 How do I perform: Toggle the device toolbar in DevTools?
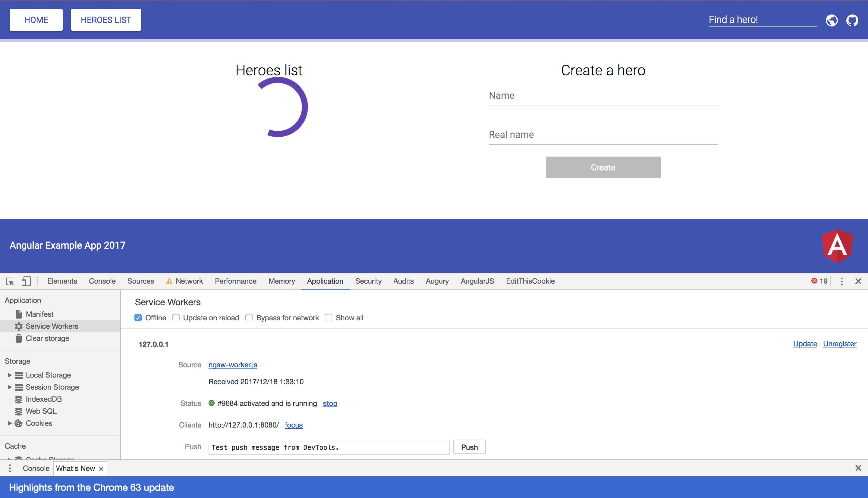pyautogui.click(x=26, y=281)
